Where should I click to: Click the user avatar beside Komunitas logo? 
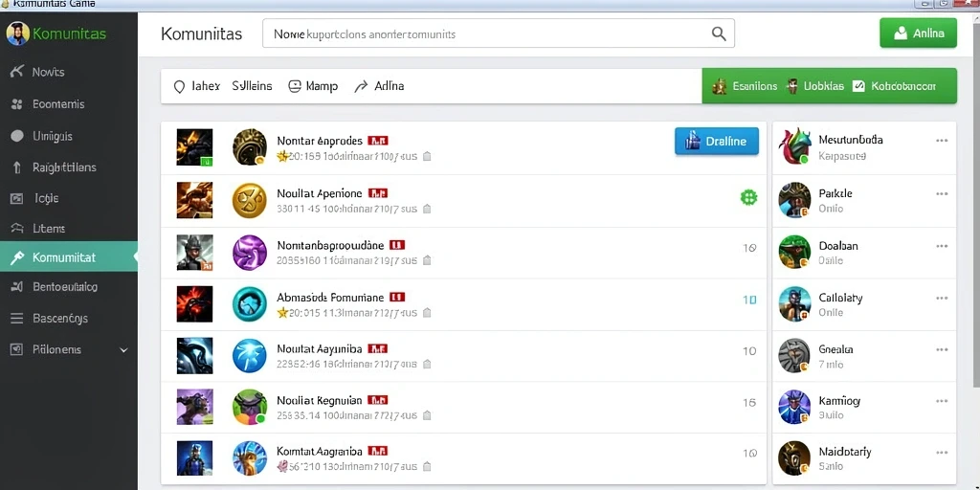coord(17,33)
